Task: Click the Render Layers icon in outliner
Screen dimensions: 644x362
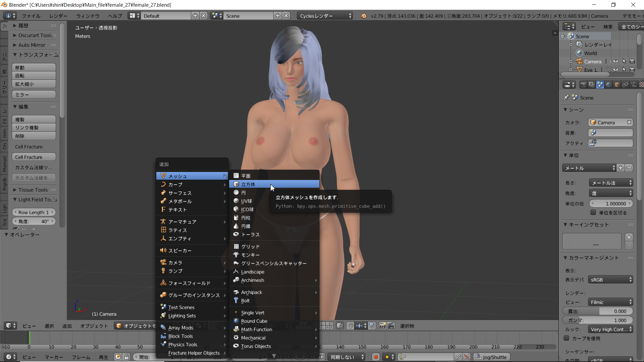Action: (579, 44)
